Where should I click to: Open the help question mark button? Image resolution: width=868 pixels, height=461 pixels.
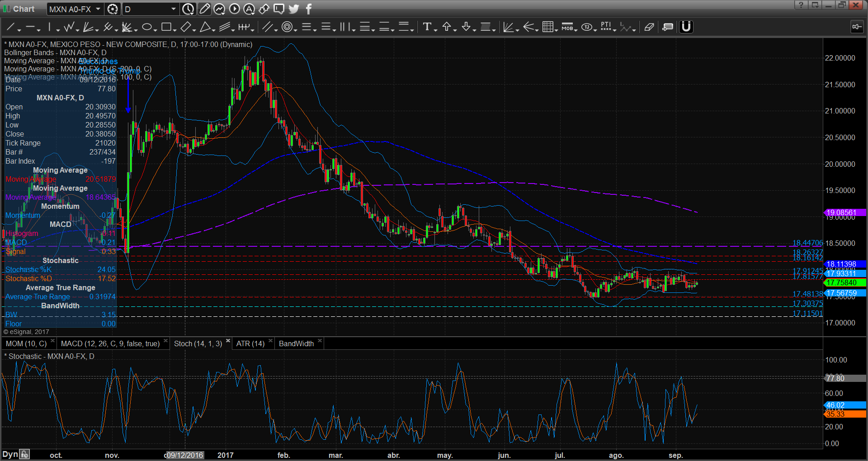click(x=801, y=5)
